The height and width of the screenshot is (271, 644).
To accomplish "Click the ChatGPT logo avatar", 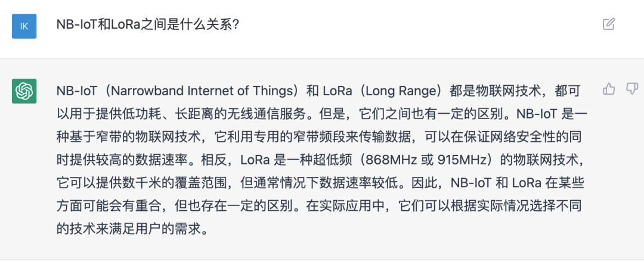I will coord(24,91).
